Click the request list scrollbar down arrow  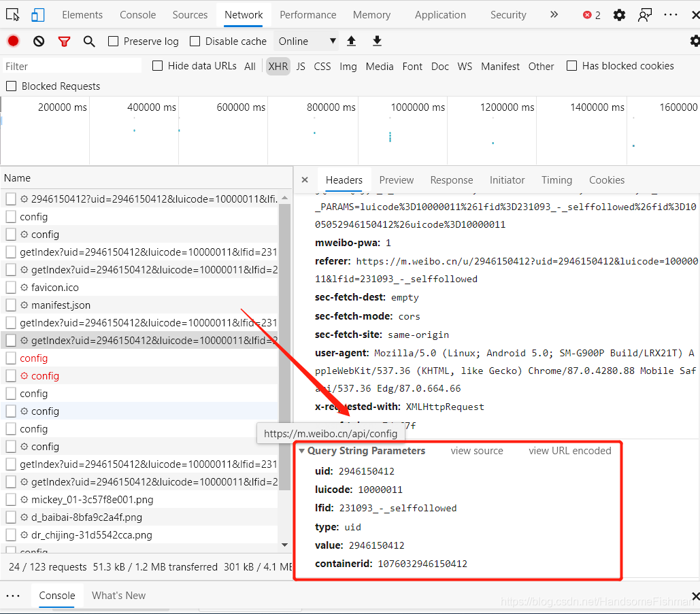pyautogui.click(x=285, y=545)
